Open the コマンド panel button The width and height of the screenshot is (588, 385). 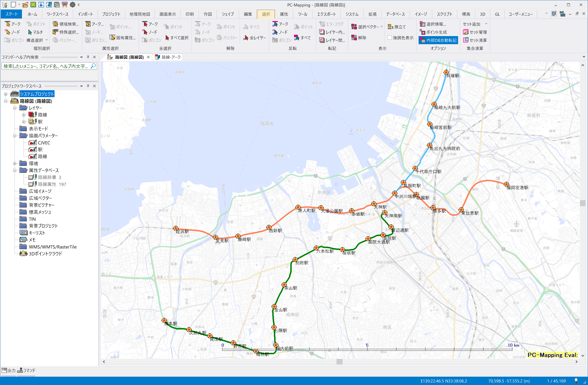tap(26, 370)
